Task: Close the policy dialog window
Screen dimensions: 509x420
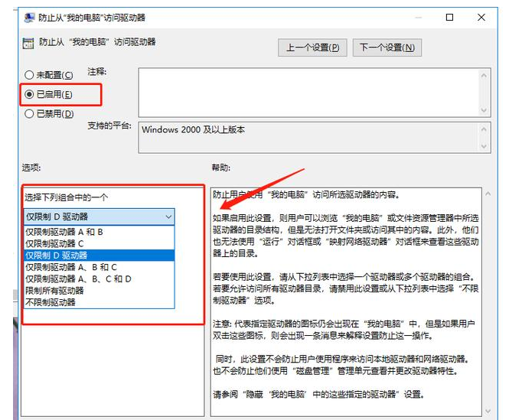Action: tap(481, 17)
